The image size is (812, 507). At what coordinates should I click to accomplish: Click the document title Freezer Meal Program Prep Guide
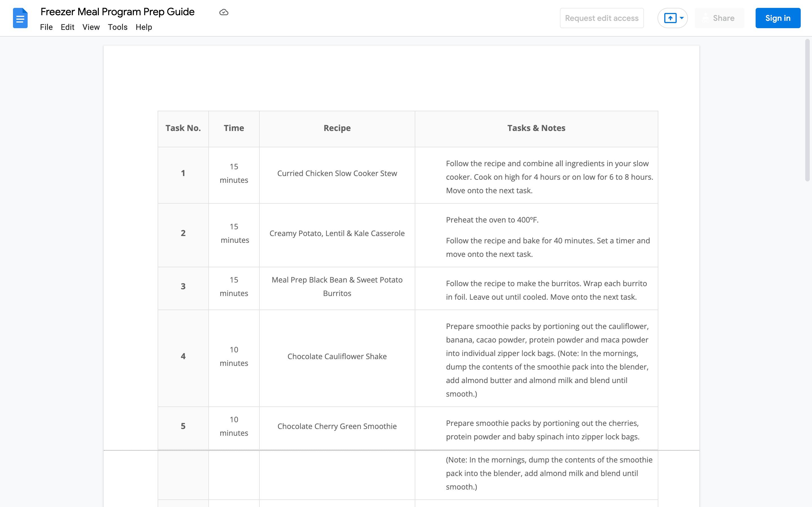[x=118, y=12]
